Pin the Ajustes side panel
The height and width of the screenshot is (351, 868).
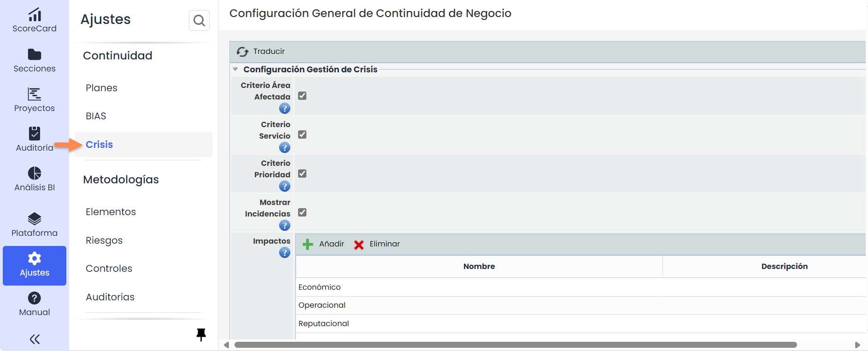(x=201, y=334)
